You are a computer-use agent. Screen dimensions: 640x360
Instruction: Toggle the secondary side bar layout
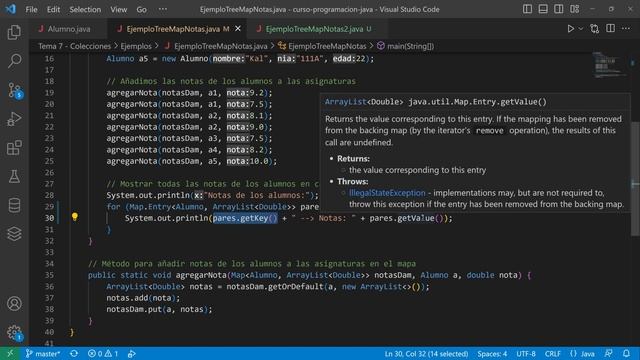click(x=558, y=9)
